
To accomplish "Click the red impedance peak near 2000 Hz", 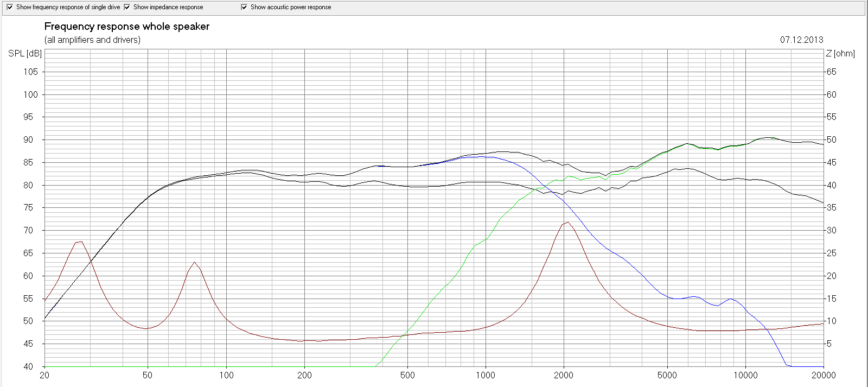I will (567, 223).
